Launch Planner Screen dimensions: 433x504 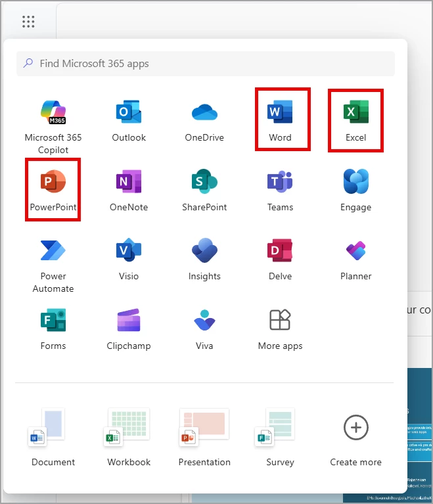coord(356,260)
